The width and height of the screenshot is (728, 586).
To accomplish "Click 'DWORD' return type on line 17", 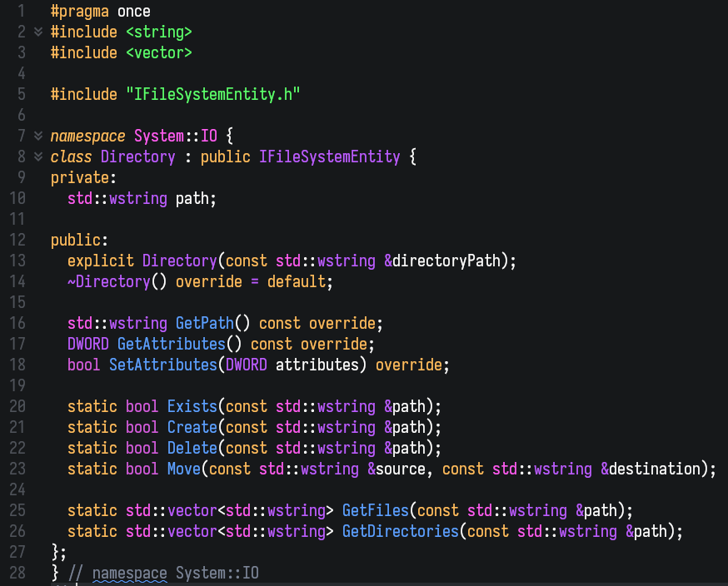I will tap(88, 345).
